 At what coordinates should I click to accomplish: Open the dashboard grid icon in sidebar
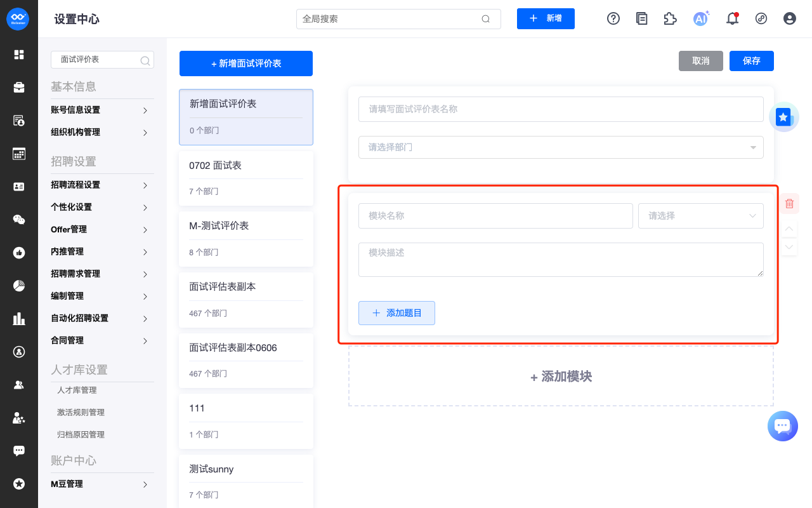(19, 55)
